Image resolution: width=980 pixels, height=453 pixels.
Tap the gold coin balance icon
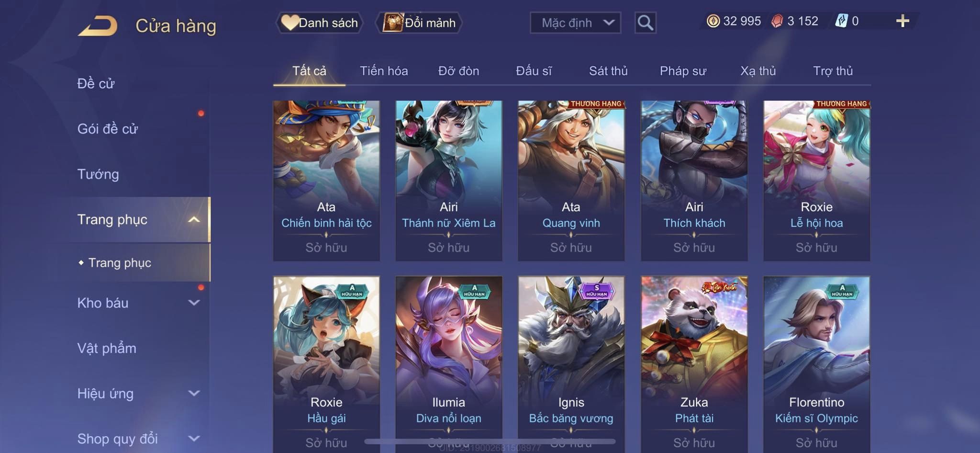coord(713,21)
